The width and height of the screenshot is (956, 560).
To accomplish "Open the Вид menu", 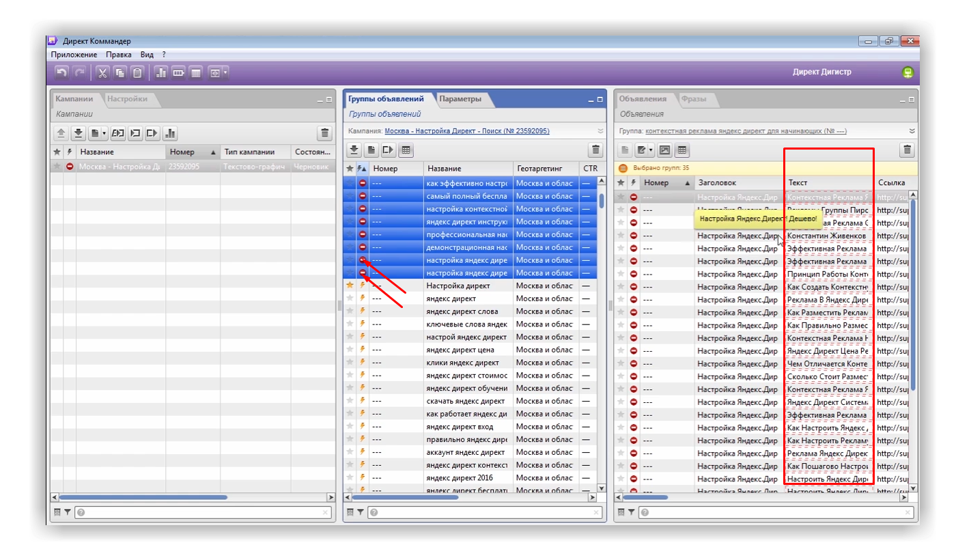I will click(147, 55).
